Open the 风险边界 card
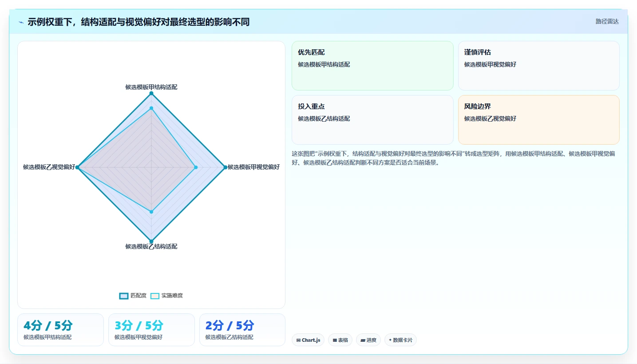 click(538, 120)
